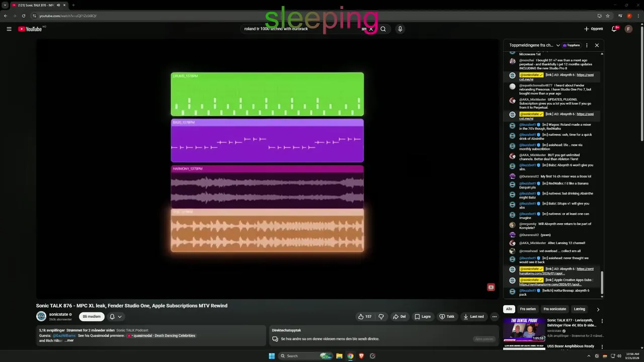Viewport: 644px width, 362px height.
Task: Toggle the notification bell for sonicstate subscription
Action: pyautogui.click(x=112, y=316)
